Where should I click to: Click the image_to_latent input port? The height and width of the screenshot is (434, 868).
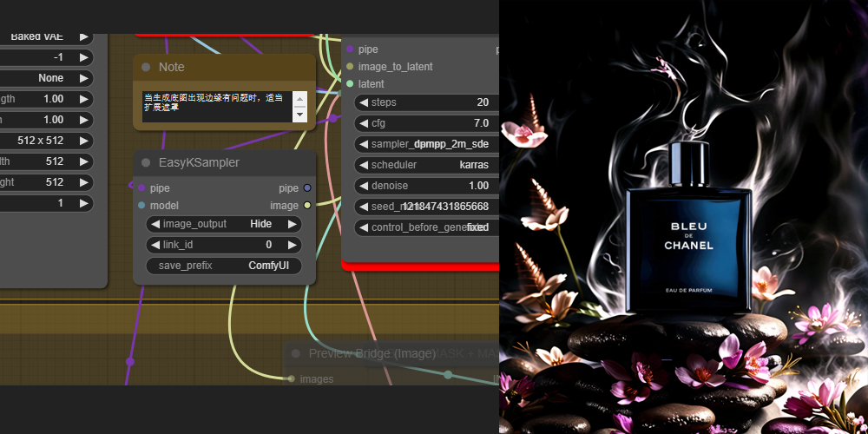[349, 67]
